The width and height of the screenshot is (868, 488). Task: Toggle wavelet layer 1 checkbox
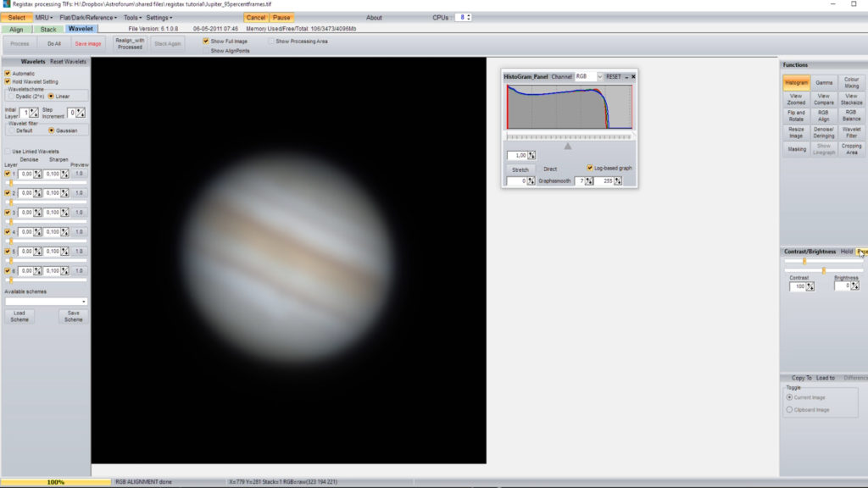pyautogui.click(x=7, y=174)
